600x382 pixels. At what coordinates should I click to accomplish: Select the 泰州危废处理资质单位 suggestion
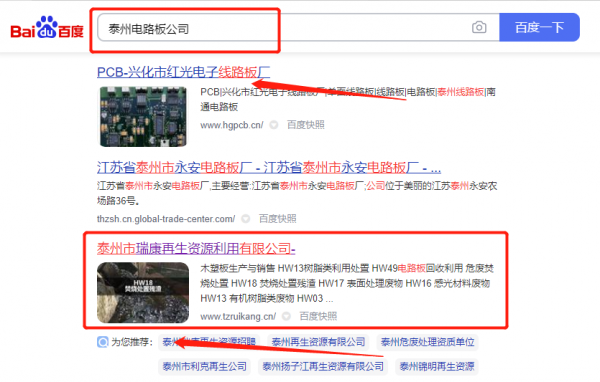coord(427,342)
